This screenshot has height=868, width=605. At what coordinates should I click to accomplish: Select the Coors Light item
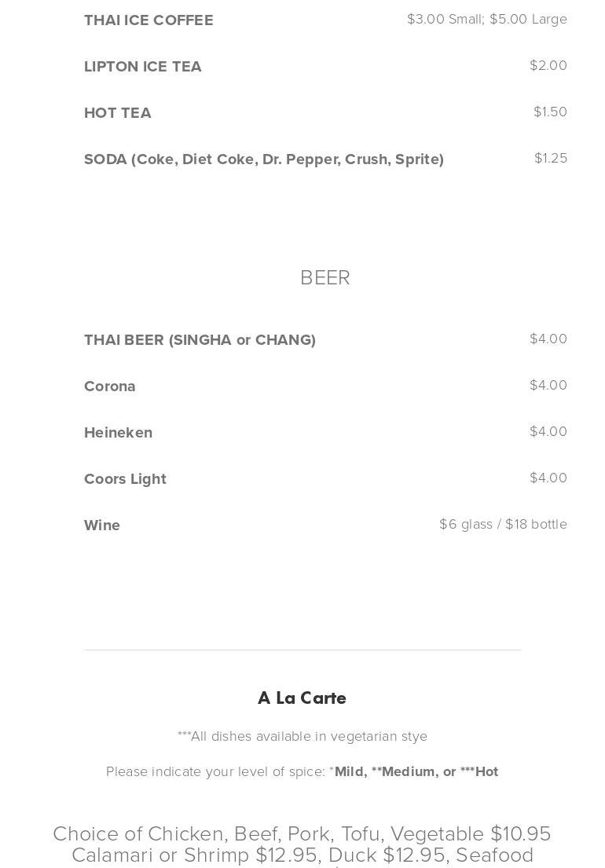(125, 479)
